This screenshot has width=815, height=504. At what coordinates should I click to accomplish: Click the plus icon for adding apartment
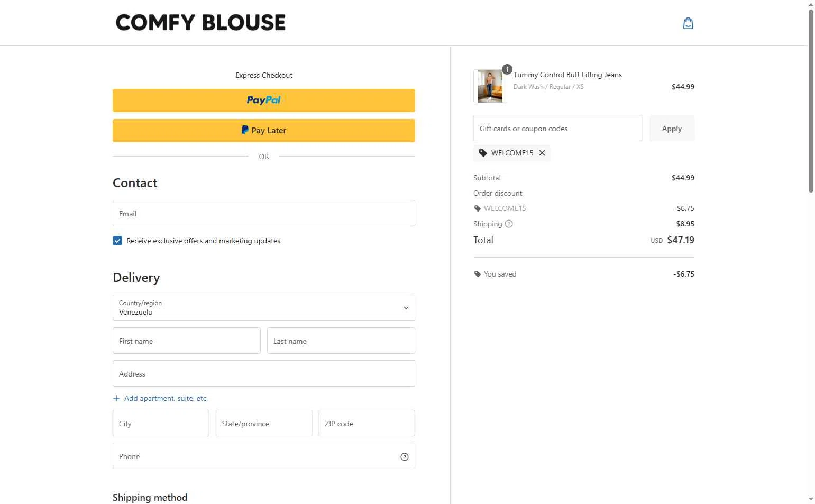[x=116, y=398]
